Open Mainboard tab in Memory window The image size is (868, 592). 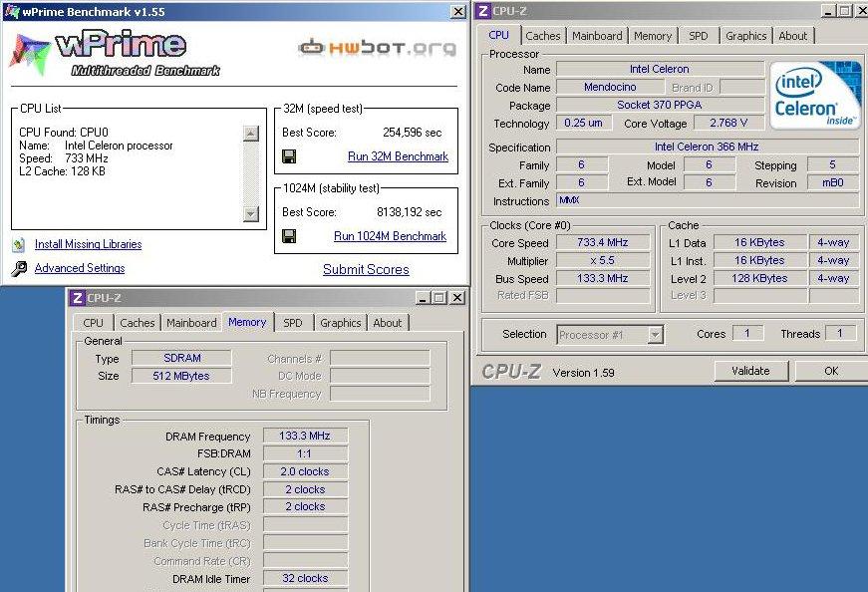point(191,323)
